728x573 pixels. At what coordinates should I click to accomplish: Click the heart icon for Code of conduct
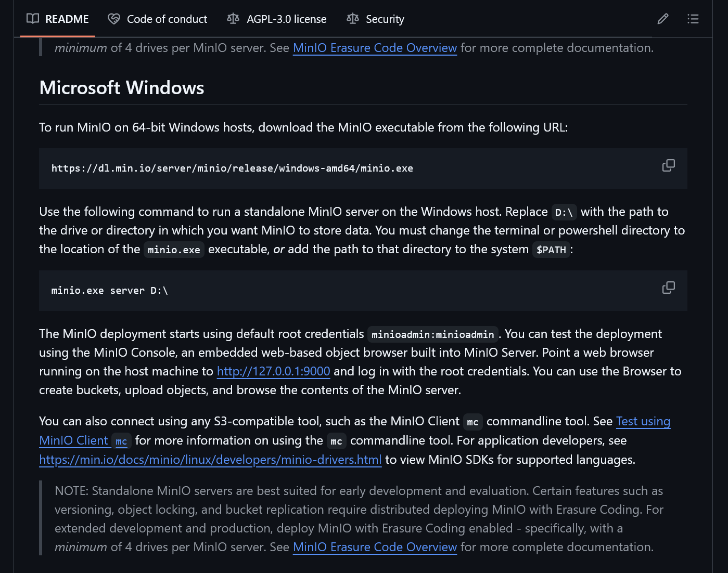point(113,19)
